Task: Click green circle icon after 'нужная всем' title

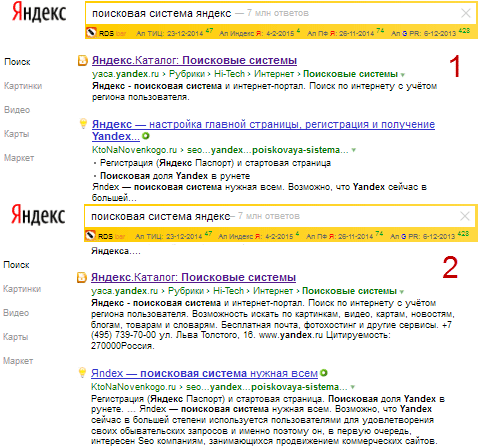Action: (324, 373)
